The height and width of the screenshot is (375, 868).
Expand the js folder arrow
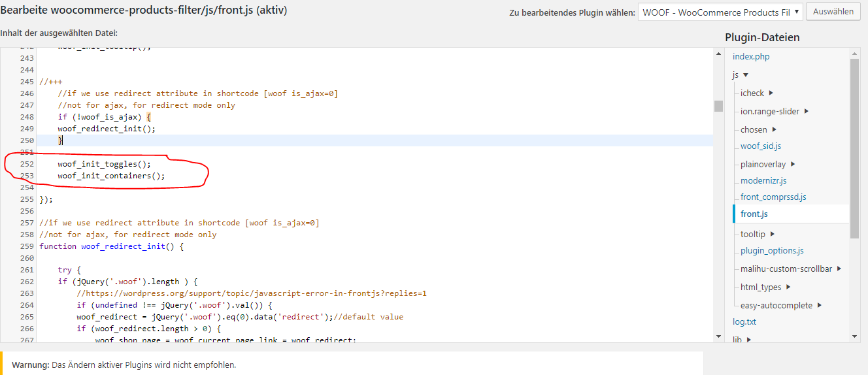point(746,75)
